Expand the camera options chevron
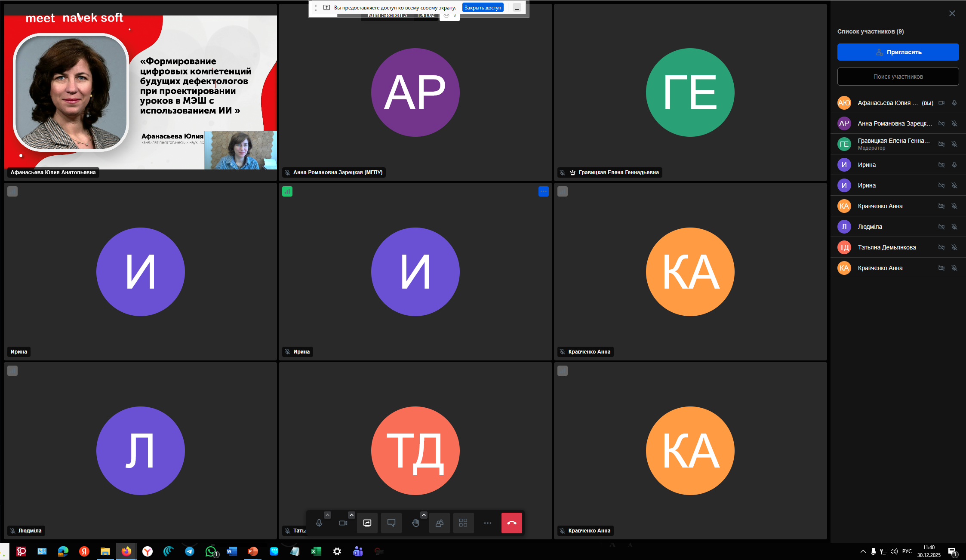Screen dimensions: 966x560 coord(351,515)
